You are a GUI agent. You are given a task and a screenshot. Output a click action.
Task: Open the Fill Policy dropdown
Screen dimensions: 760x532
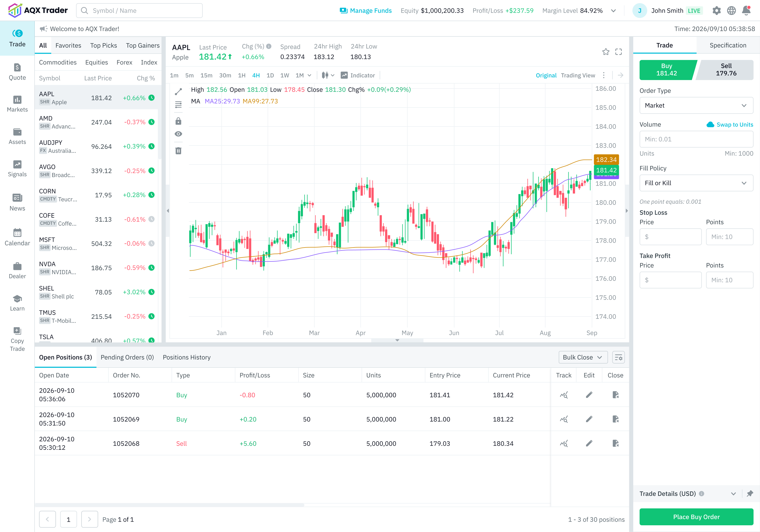coord(696,183)
